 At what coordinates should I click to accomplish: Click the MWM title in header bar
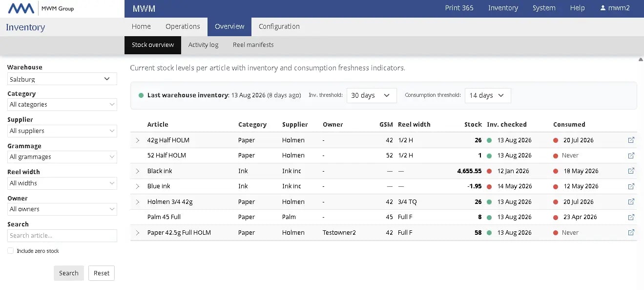click(x=144, y=8)
